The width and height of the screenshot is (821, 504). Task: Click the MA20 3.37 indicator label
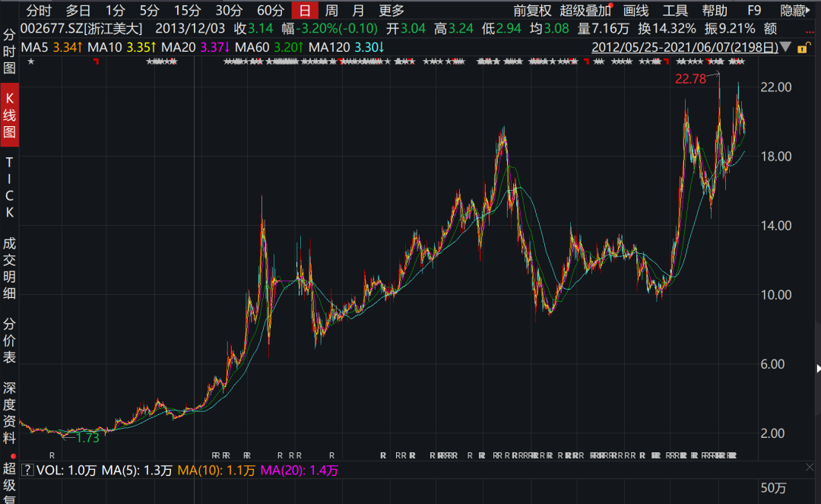pos(195,47)
